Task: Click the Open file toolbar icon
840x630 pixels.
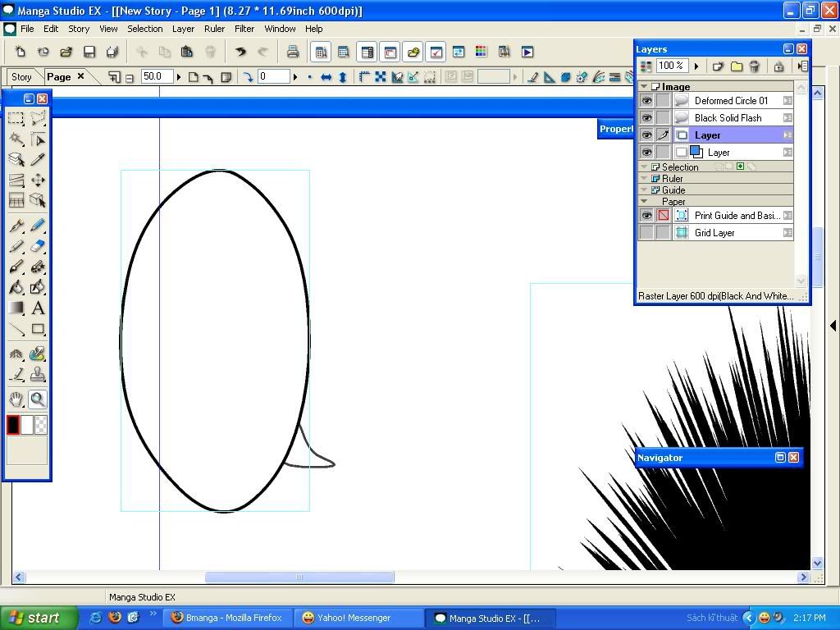Action: click(x=66, y=52)
